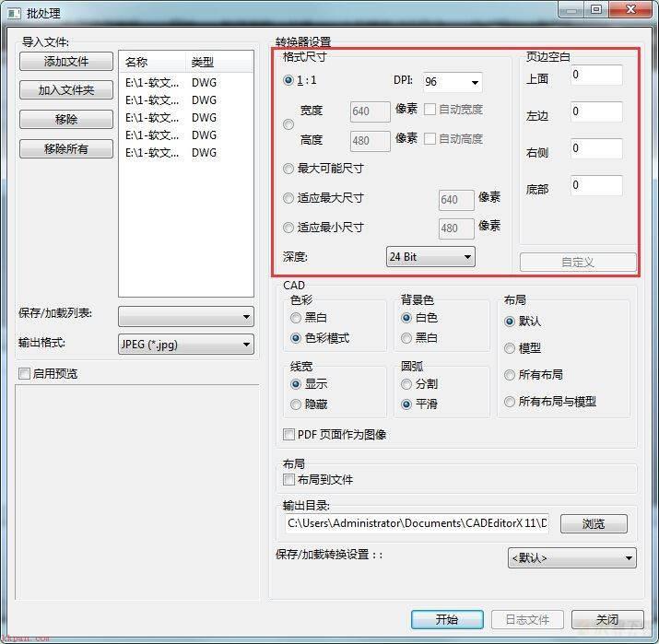This screenshot has width=659, height=644.
Task: Open the 保存/加载转换设置 默认 dropdown
Action: point(572,558)
